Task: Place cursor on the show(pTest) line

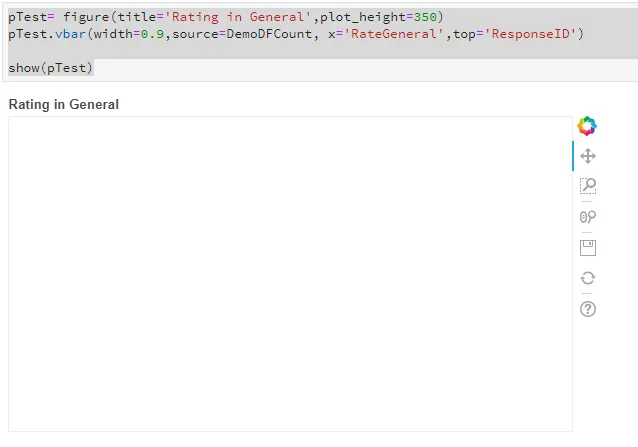Action: click(50, 68)
